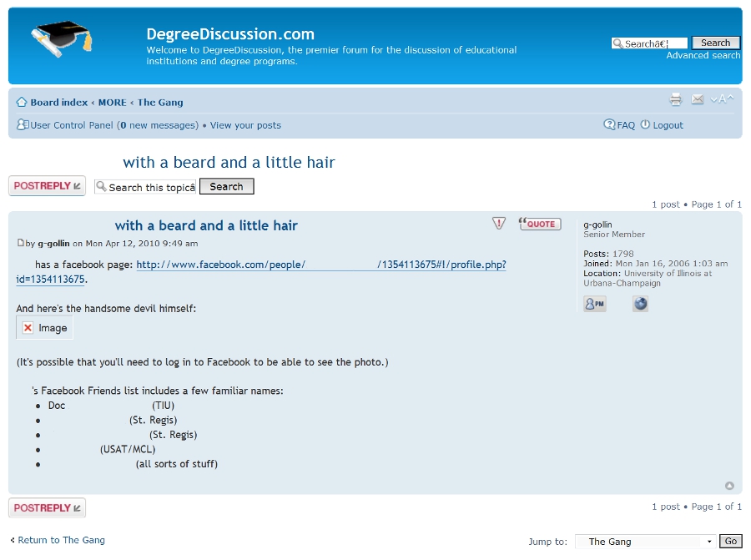Click the change font size icon
This screenshot has height=560, width=751.
[x=723, y=100]
